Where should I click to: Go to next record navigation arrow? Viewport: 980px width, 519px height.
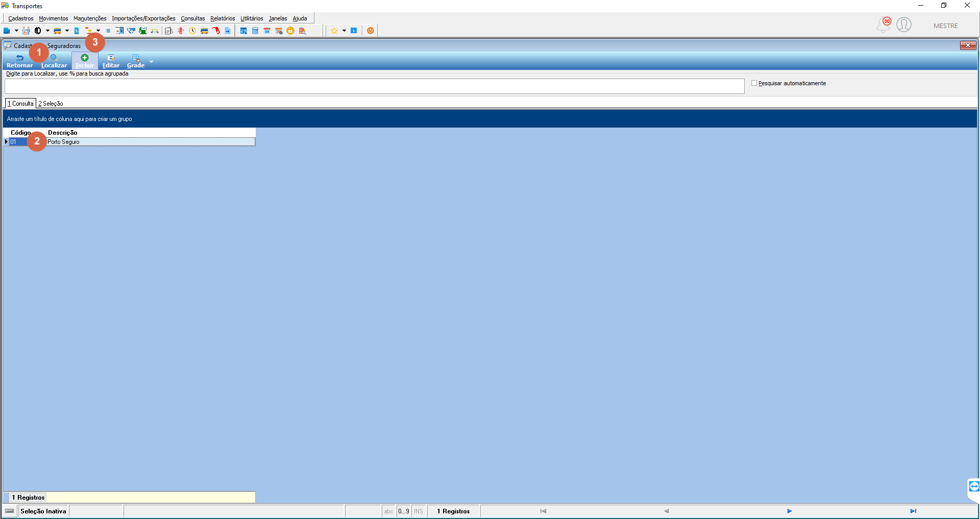(789, 511)
